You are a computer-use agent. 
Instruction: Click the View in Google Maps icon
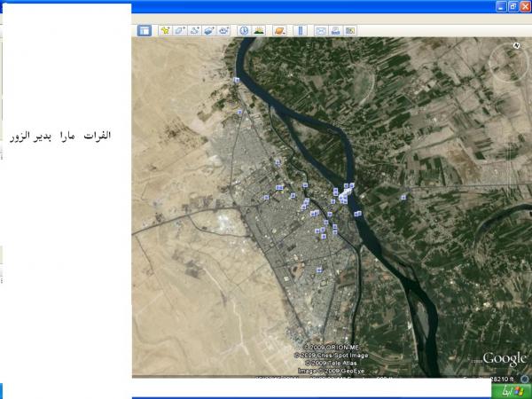pyautogui.click(x=350, y=30)
